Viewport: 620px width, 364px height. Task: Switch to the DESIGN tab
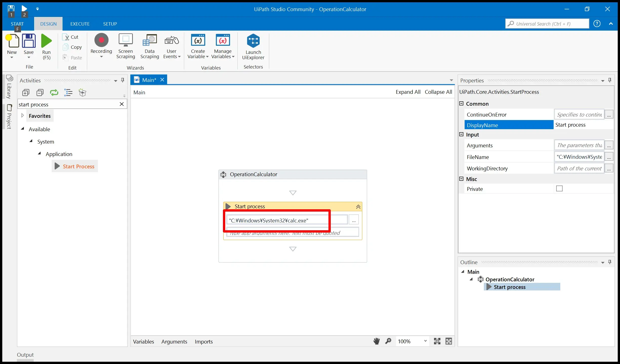point(48,24)
